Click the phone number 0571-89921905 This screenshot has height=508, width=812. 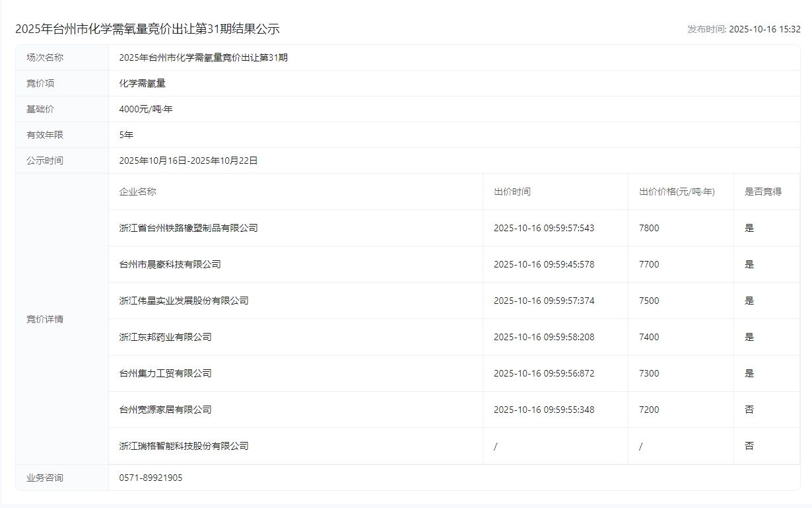point(151,478)
